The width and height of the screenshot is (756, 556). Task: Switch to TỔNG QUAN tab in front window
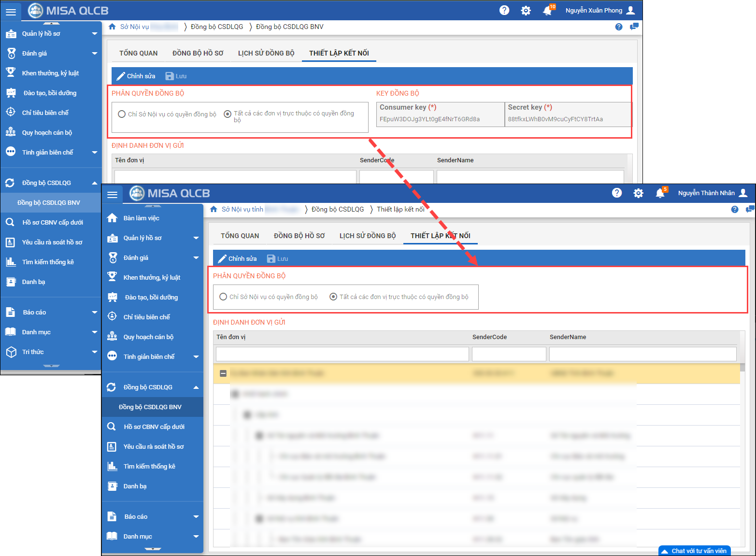pos(240,236)
